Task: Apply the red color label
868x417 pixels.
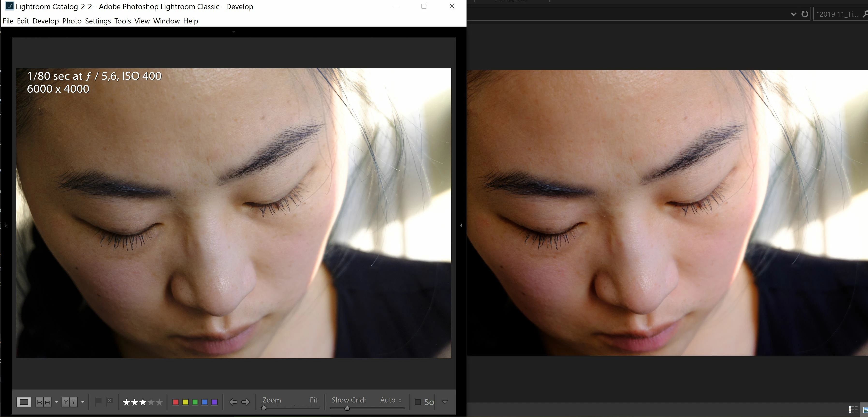Action: (175, 402)
